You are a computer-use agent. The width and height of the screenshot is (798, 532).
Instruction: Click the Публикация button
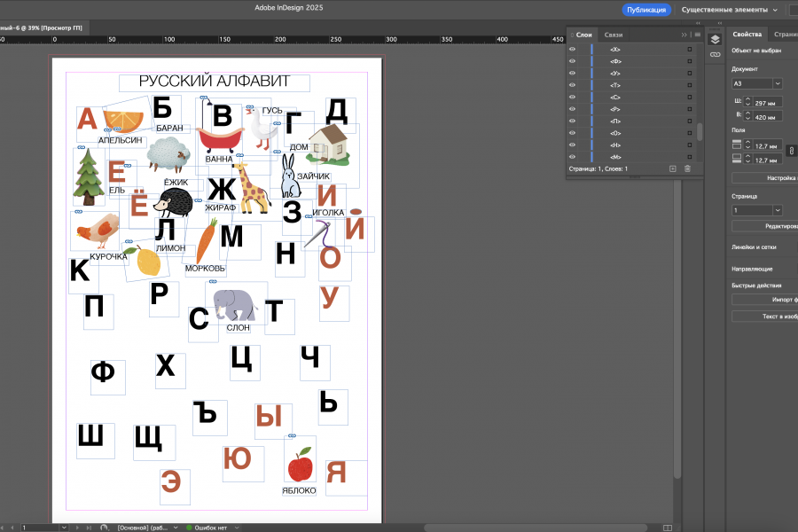646,10
